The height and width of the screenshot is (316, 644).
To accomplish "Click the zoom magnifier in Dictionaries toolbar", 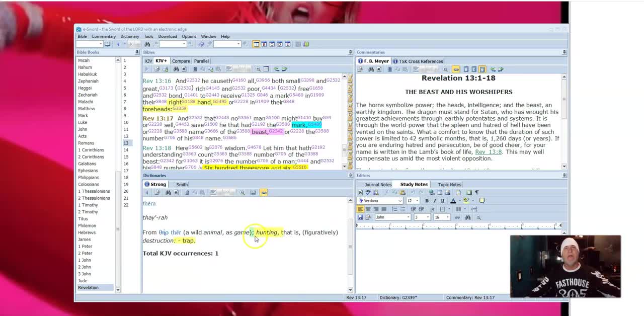I will (242, 192).
